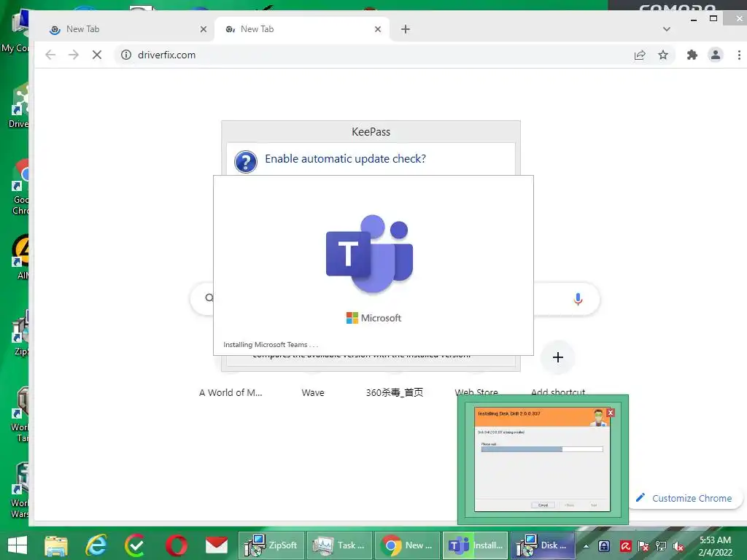View site information for driverfix.com

click(126, 55)
